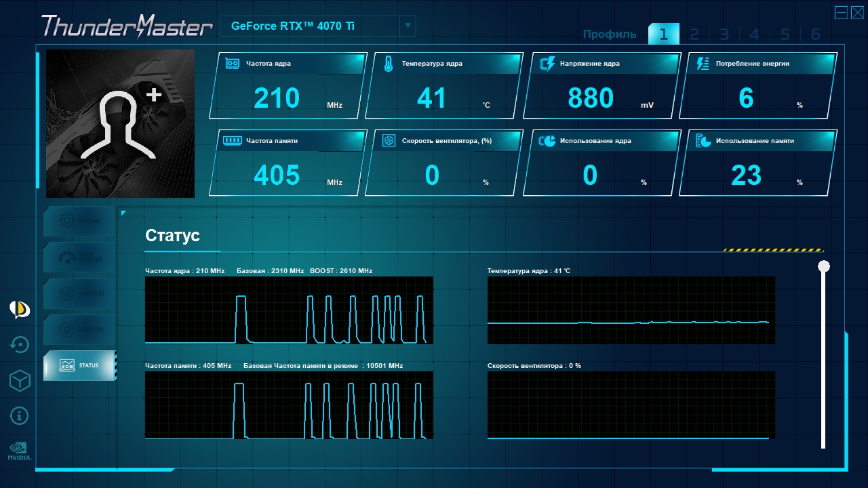Click the Частота ядра 210 MHz tile
Screen dimensions: 868x496
click(288, 86)
